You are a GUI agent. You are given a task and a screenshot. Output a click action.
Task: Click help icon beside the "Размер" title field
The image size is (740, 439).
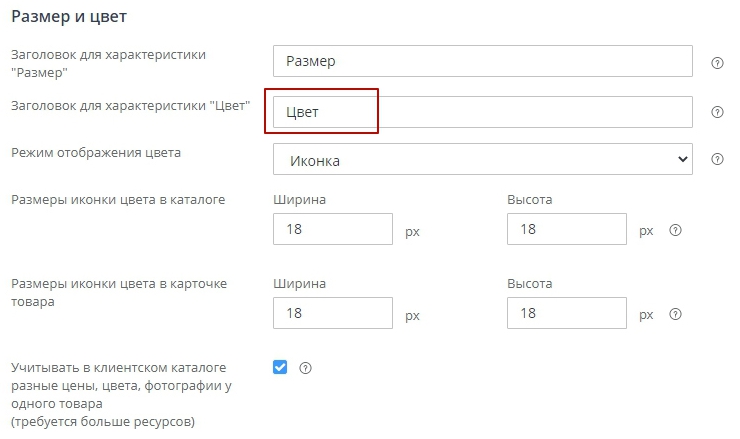tap(717, 62)
